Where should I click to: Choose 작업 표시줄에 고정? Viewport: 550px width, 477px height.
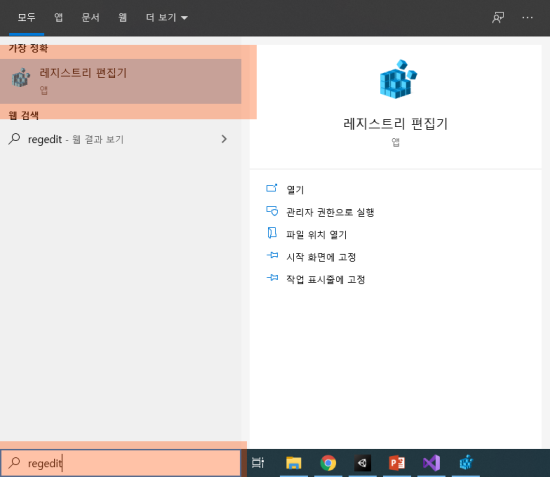(326, 280)
